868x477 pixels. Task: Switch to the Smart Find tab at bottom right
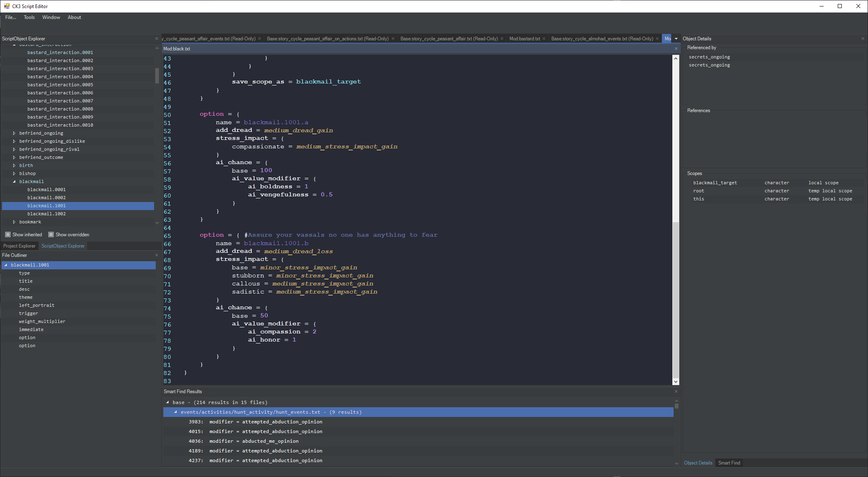tap(729, 462)
